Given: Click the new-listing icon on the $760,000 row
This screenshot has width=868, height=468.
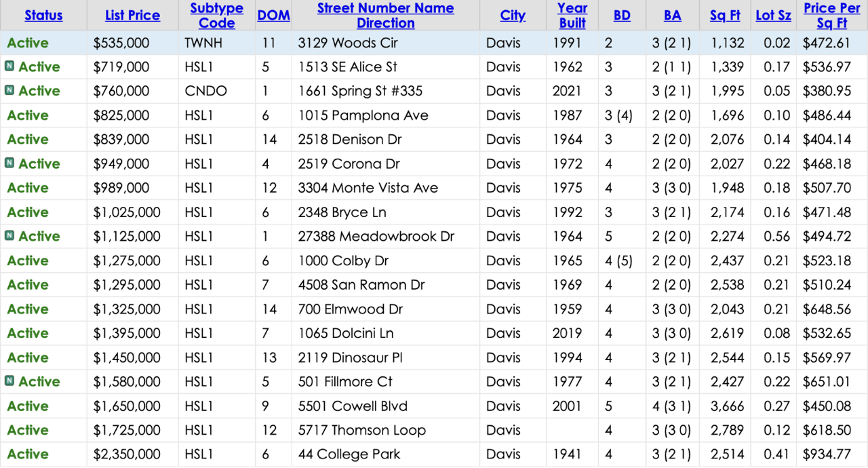Looking at the screenshot, I should [x=9, y=90].
